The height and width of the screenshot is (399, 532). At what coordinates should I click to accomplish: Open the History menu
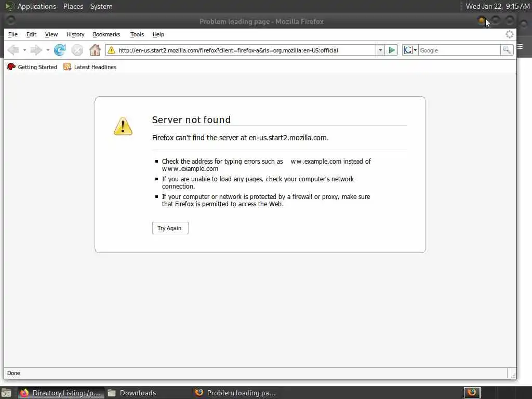[x=75, y=34]
